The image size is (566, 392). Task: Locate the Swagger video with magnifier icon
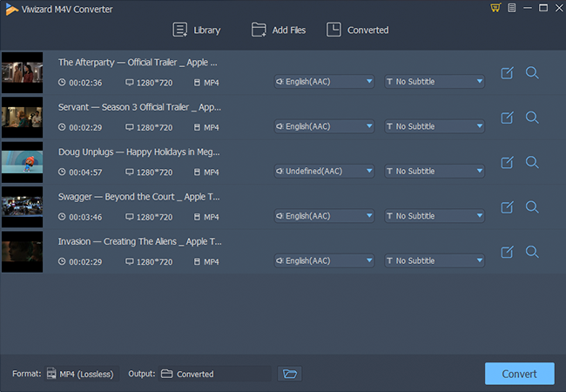coord(532,207)
